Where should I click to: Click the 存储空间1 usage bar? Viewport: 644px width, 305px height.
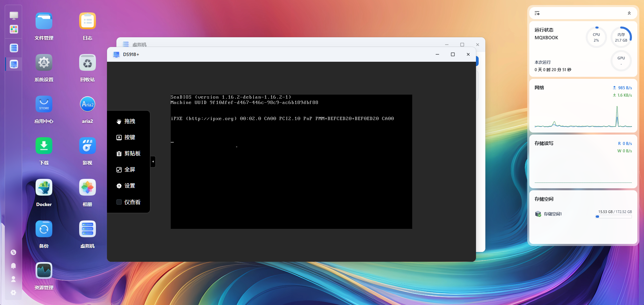613,217
